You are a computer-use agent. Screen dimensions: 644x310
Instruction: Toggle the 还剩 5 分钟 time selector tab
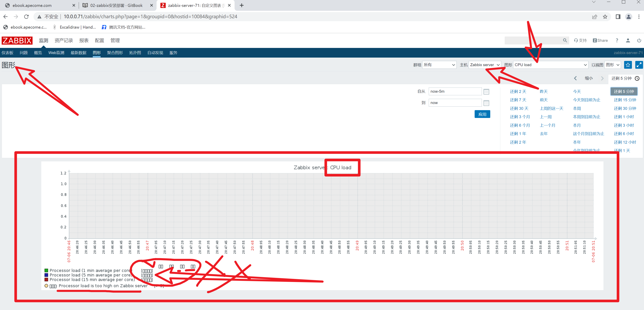click(625, 78)
